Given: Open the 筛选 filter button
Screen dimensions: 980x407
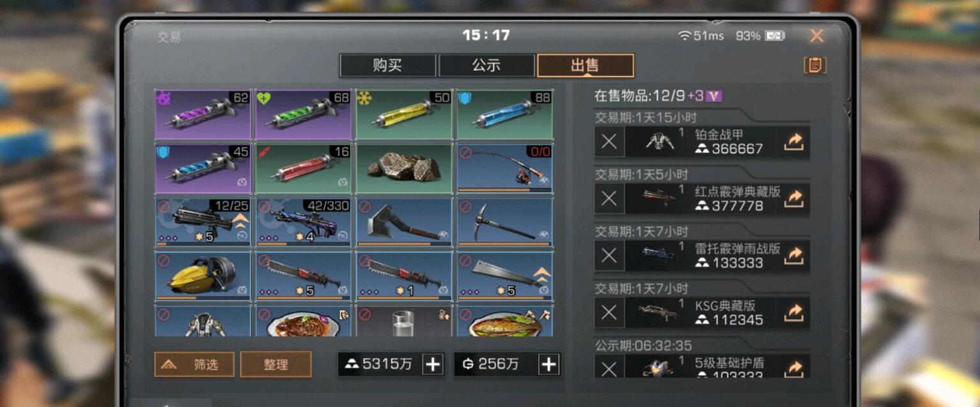Looking at the screenshot, I should click(x=194, y=364).
